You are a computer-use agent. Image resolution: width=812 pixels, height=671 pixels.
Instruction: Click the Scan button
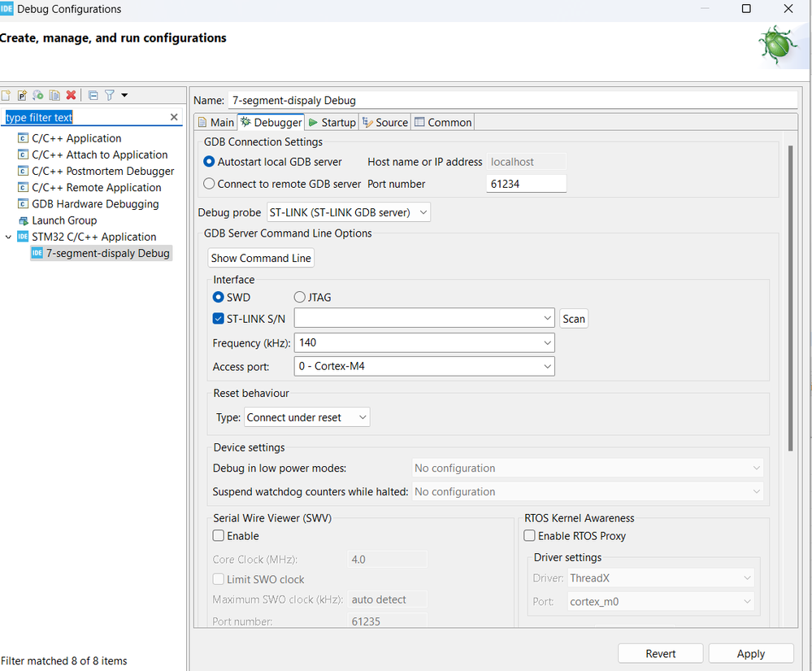[x=574, y=319]
